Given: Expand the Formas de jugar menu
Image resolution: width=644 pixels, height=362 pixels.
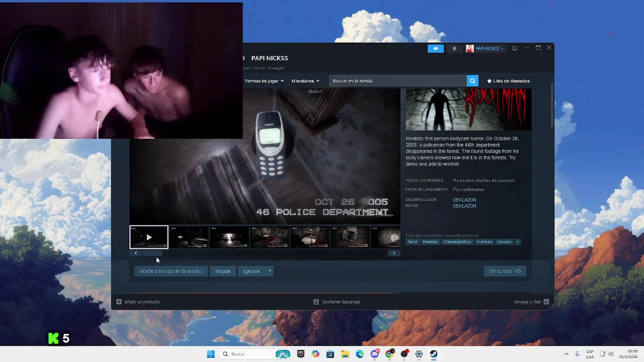Looking at the screenshot, I should coord(264,81).
